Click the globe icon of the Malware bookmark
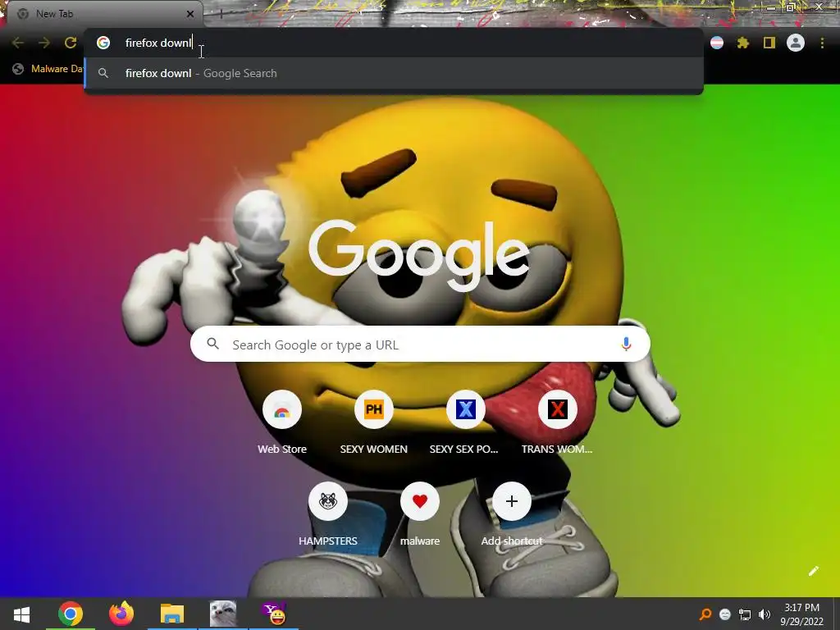 (18, 69)
